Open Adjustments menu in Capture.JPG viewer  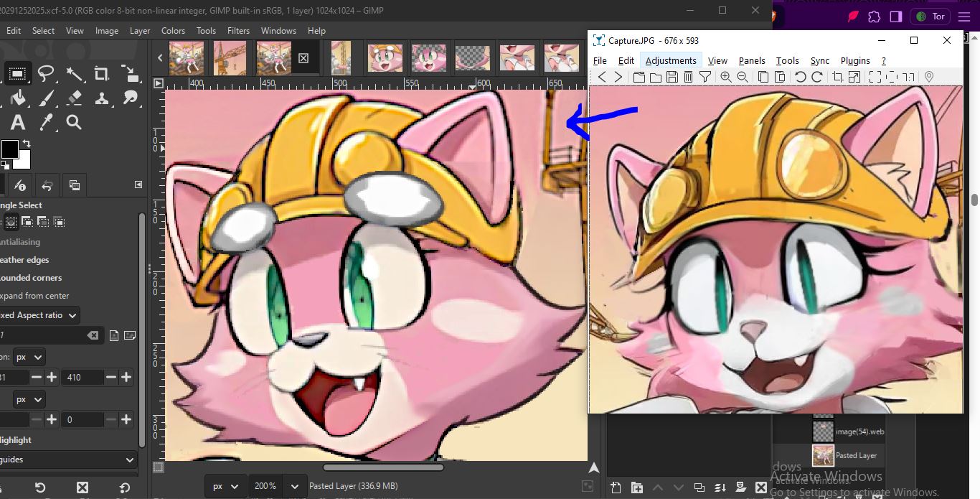click(x=671, y=61)
